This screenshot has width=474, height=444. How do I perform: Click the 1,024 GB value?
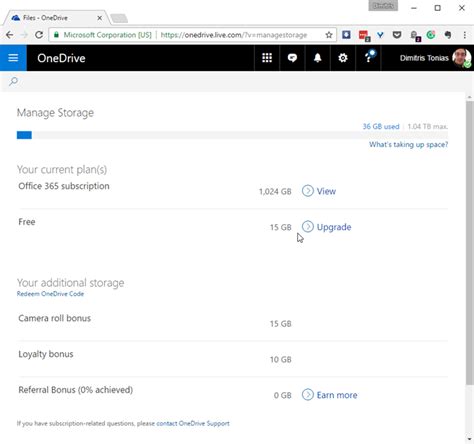click(x=275, y=191)
